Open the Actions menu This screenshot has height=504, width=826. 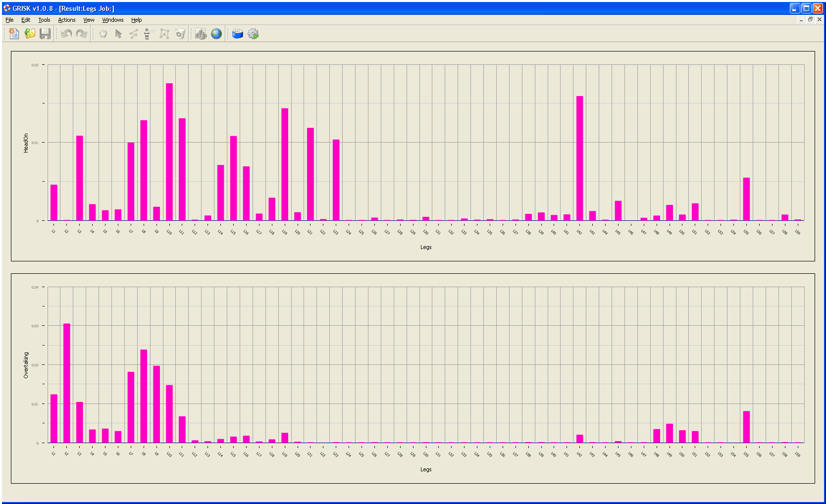click(66, 20)
